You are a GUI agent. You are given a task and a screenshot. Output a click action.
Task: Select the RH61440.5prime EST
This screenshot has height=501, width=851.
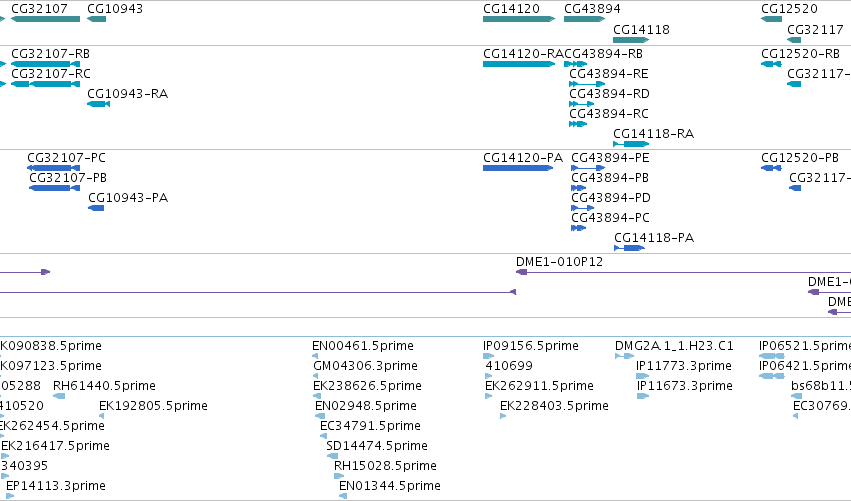pyautogui.click(x=59, y=396)
